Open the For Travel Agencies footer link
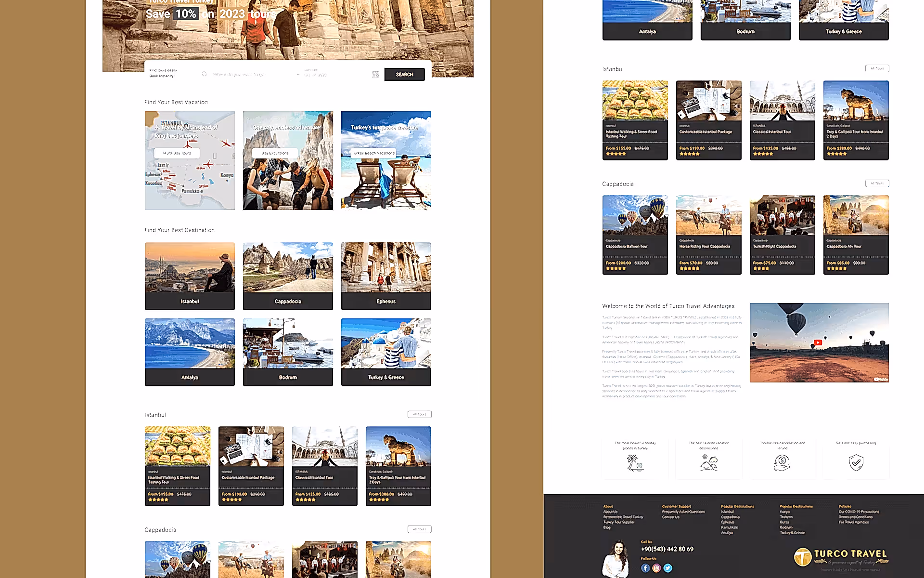The height and width of the screenshot is (578, 924). [x=854, y=522]
